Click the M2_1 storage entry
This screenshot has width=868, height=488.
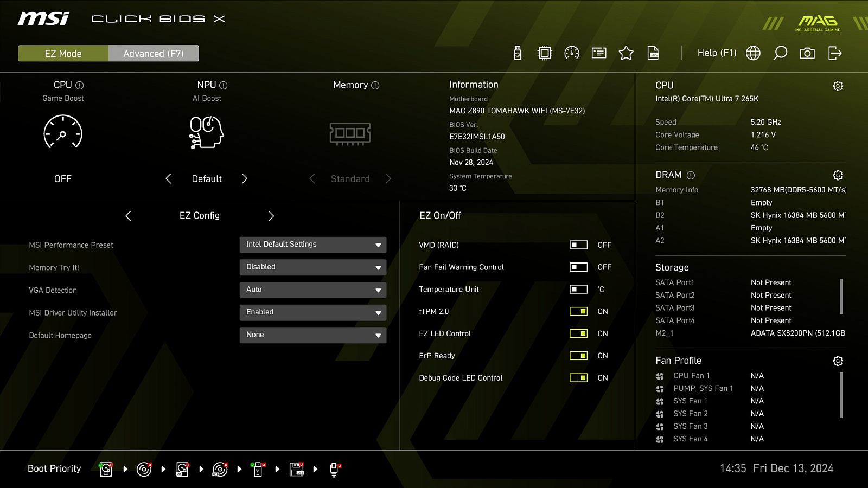[x=751, y=333]
